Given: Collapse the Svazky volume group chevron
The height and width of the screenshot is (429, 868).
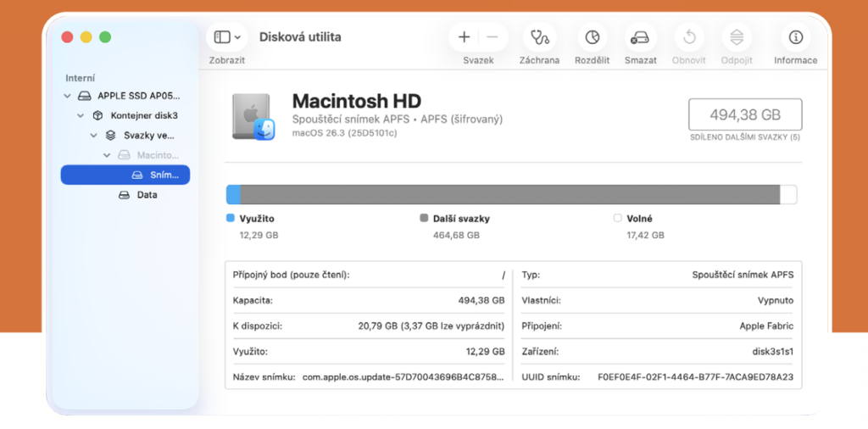Looking at the screenshot, I should (93, 136).
